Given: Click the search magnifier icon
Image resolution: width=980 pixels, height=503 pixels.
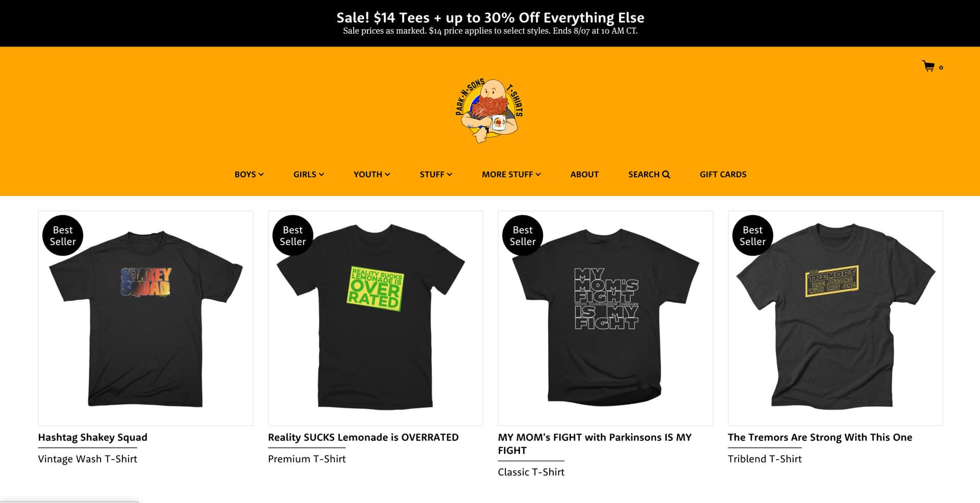Looking at the screenshot, I should (x=666, y=174).
